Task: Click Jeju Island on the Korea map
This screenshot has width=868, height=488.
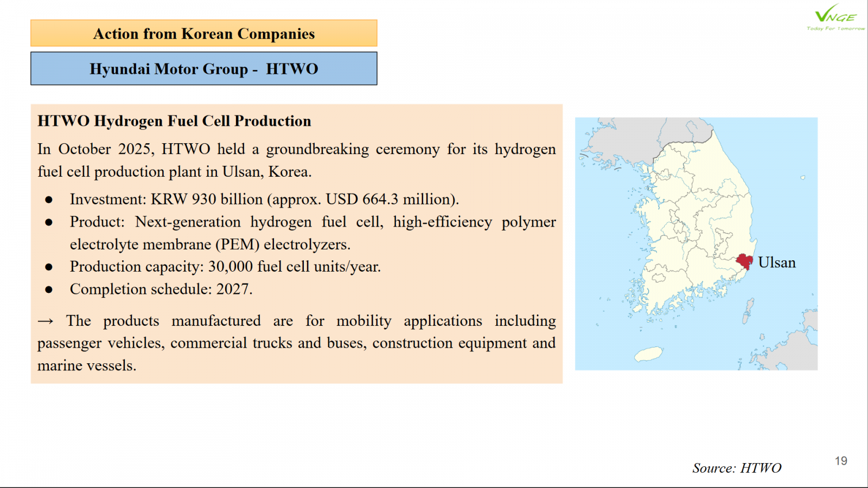Action: [x=649, y=354]
